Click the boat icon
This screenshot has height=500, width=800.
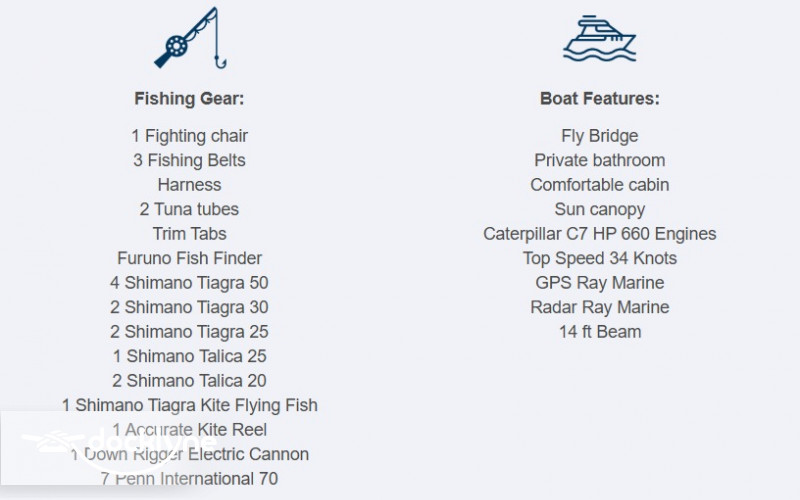(599, 38)
